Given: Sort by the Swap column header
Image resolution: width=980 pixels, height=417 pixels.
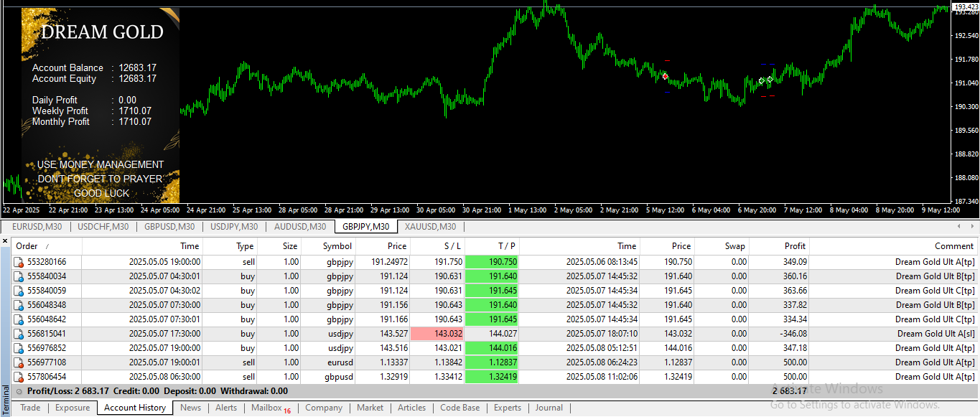Looking at the screenshot, I should pyautogui.click(x=722, y=246).
